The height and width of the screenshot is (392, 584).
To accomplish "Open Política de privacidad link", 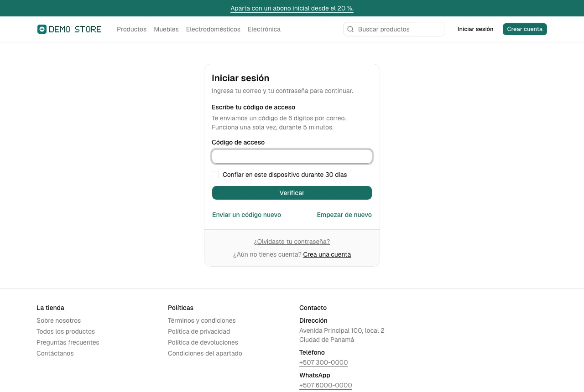I will click(199, 331).
